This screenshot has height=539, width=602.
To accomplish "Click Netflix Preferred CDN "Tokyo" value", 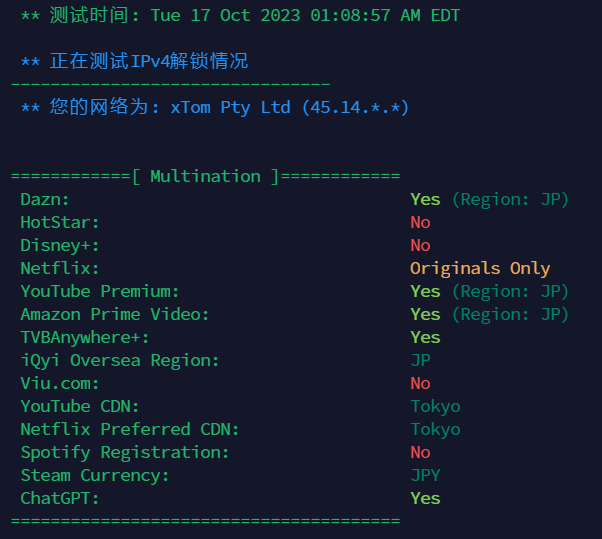I will [435, 429].
